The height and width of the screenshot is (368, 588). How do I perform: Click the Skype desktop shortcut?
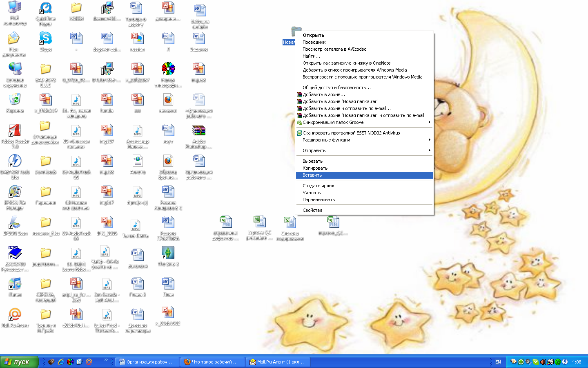pos(45,42)
